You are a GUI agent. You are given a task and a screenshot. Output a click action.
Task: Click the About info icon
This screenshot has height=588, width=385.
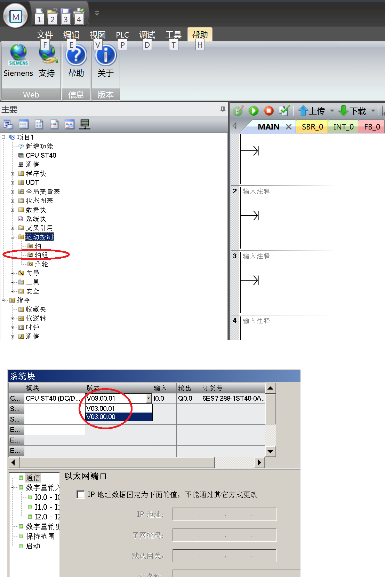point(105,56)
